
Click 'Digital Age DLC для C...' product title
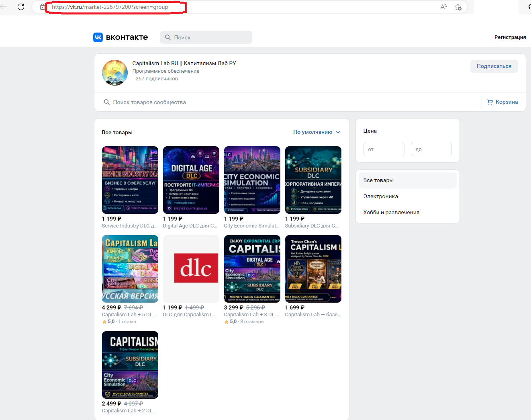(x=190, y=226)
